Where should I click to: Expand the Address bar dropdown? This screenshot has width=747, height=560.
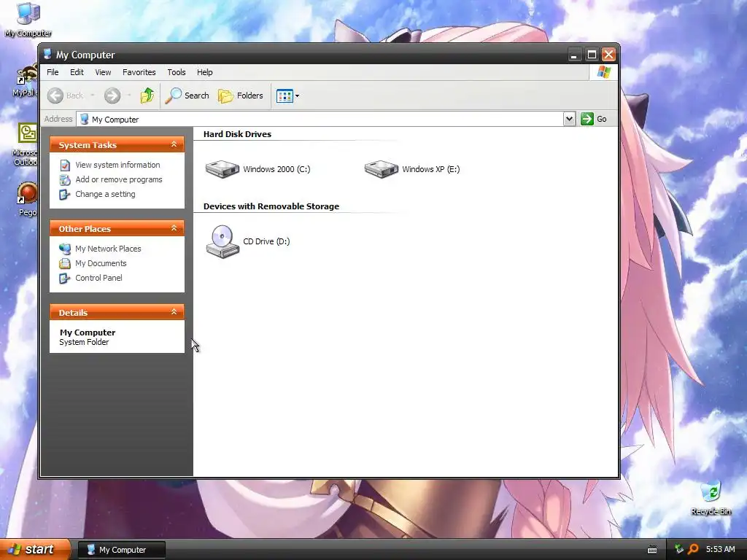(x=569, y=119)
